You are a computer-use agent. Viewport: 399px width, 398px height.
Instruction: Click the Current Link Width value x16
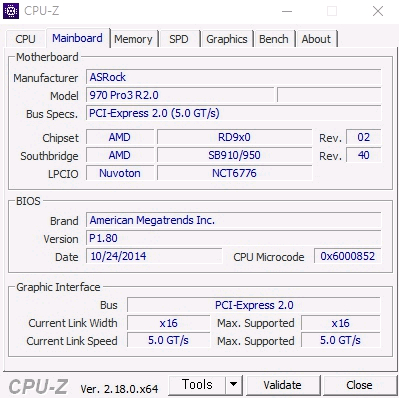click(168, 323)
